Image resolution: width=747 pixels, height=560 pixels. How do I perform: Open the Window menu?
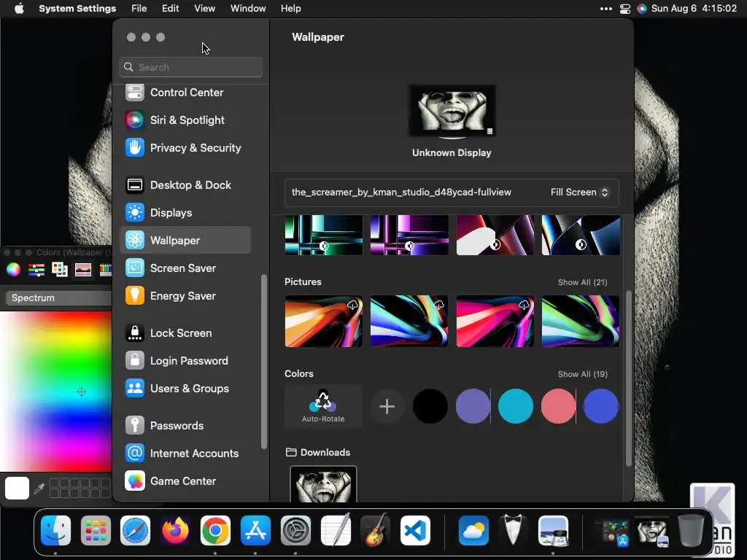[x=248, y=9]
